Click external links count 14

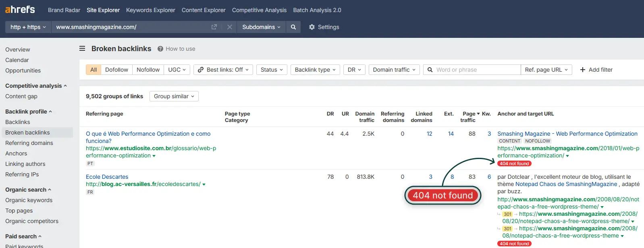pos(451,134)
